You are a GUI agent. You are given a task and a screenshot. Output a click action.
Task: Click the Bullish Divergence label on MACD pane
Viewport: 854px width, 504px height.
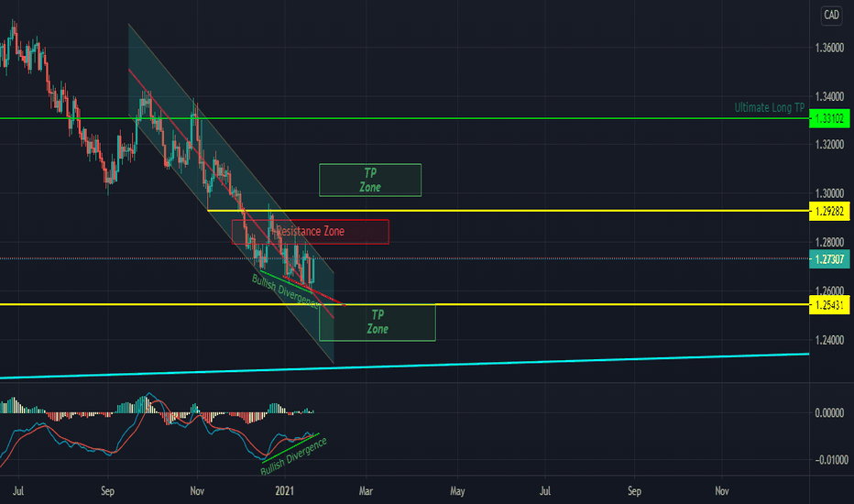click(293, 456)
